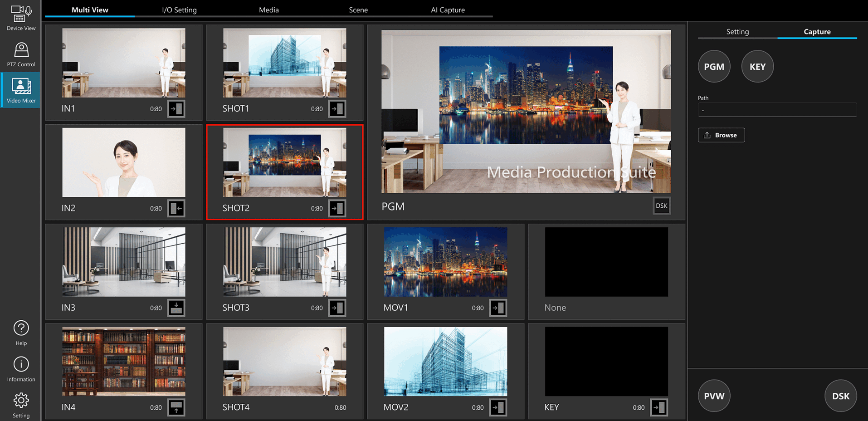Click the transition icon on IN2
This screenshot has width=868, height=421.
(176, 208)
